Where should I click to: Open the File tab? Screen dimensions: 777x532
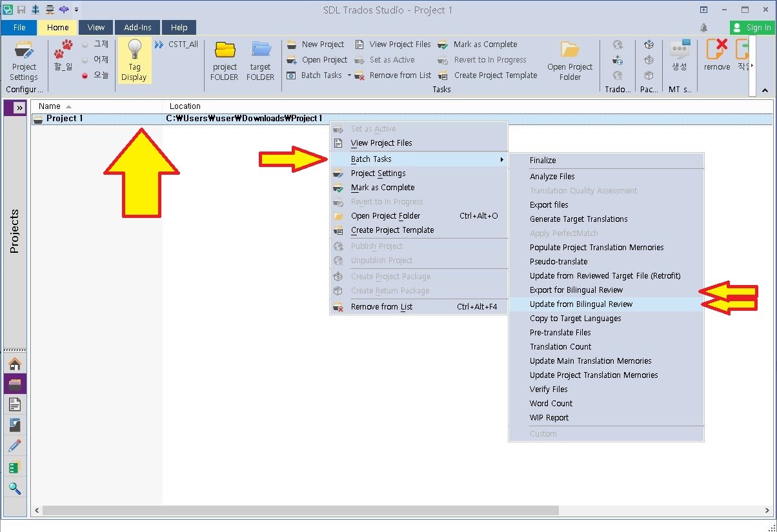point(19,28)
